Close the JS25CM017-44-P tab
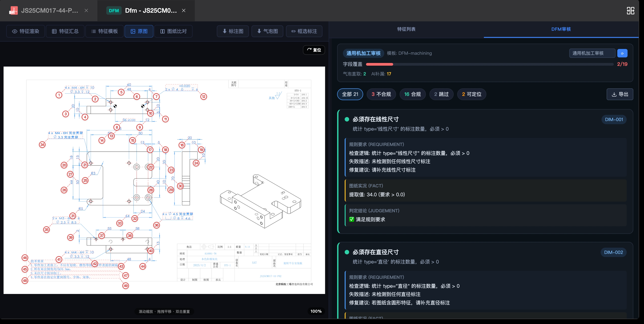This screenshot has height=324, width=644. tap(86, 10)
